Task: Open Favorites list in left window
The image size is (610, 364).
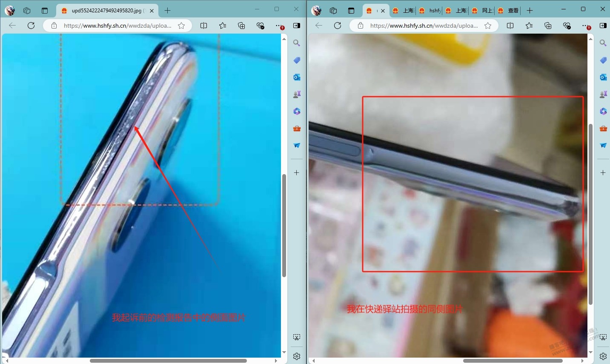Action: [223, 26]
